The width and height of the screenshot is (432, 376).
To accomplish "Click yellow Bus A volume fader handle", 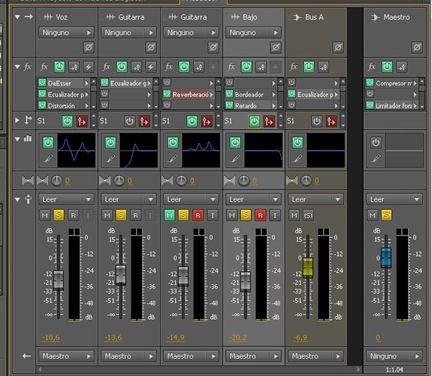I will coord(308,267).
